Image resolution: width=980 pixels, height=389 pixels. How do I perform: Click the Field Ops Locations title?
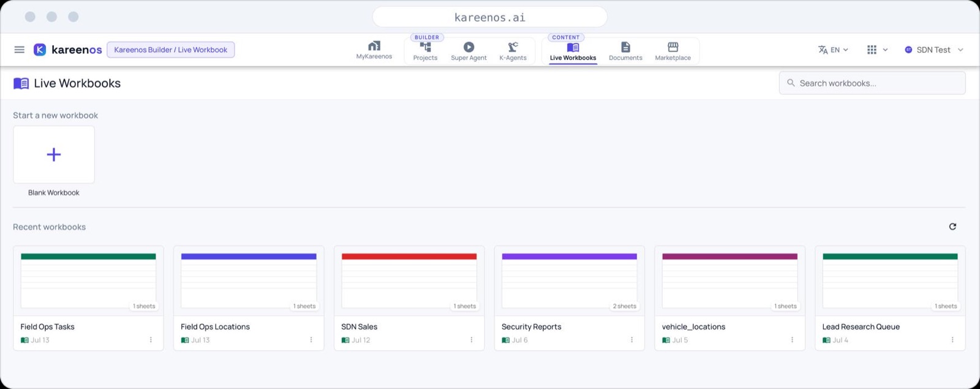tap(215, 327)
